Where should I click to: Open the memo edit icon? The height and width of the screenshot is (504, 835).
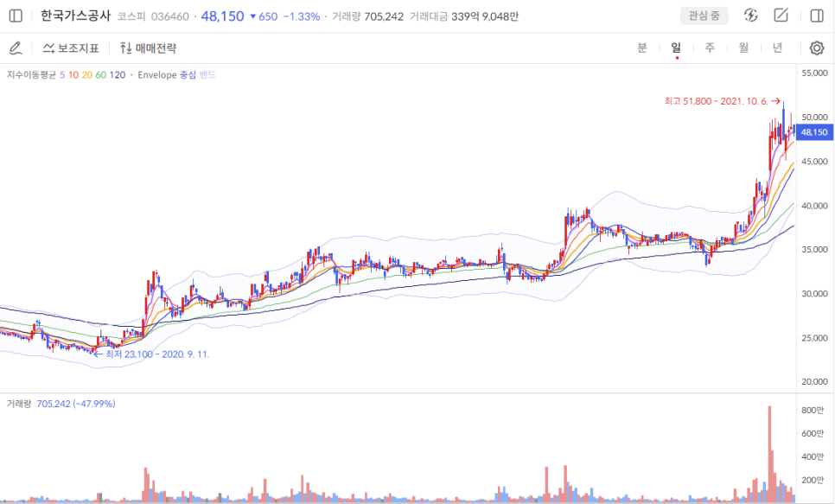[781, 16]
